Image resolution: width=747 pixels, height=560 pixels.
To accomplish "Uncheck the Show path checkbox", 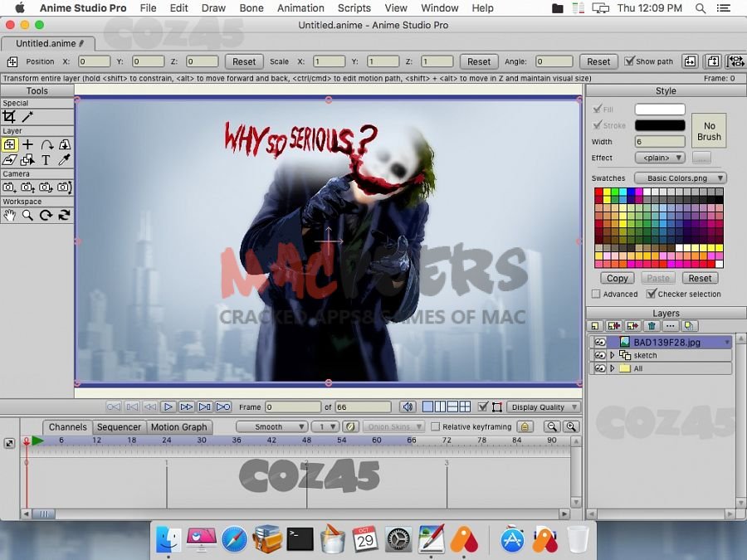I will [629, 61].
